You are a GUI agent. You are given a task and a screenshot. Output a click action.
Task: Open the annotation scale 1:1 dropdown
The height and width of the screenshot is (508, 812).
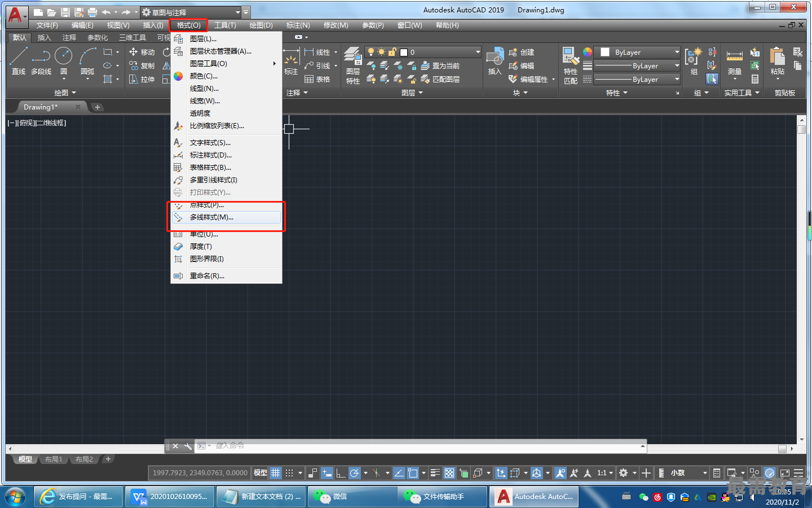pyautogui.click(x=605, y=473)
